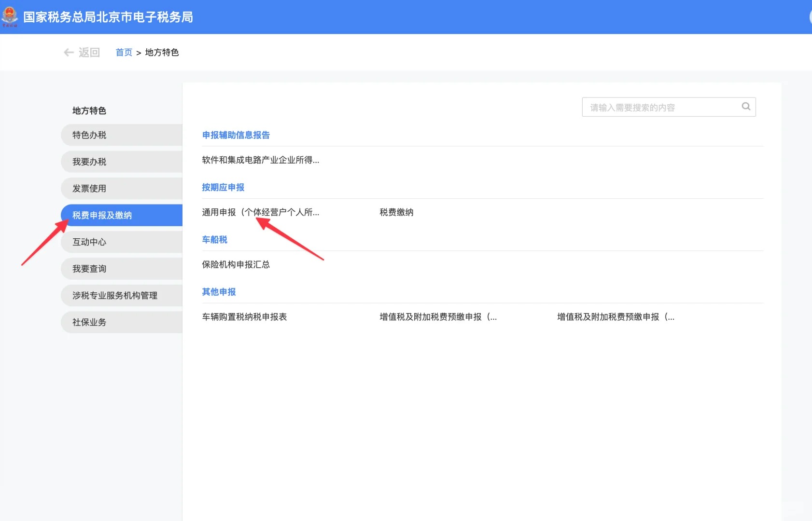Open the 税费缴纳 link
812x521 pixels.
[396, 212]
